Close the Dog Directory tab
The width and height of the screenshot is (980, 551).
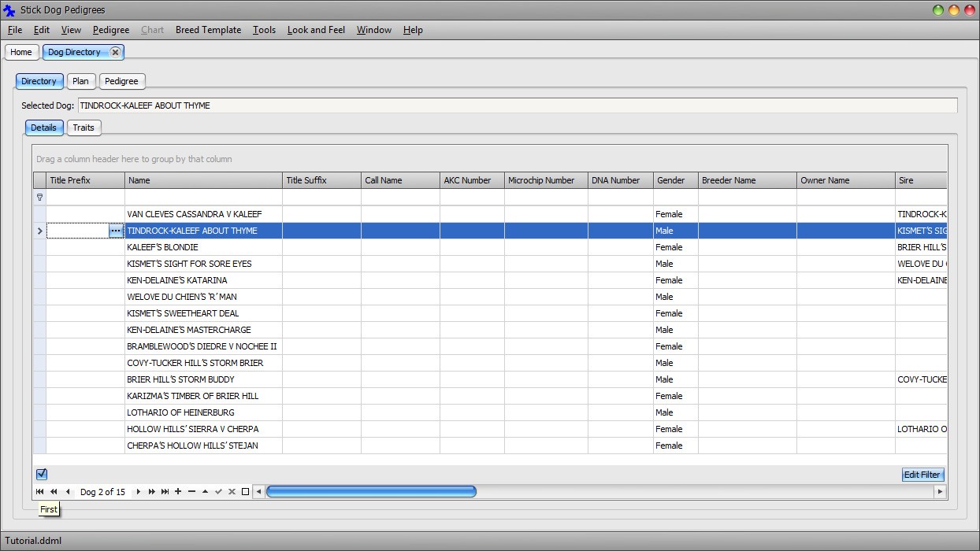click(x=115, y=52)
